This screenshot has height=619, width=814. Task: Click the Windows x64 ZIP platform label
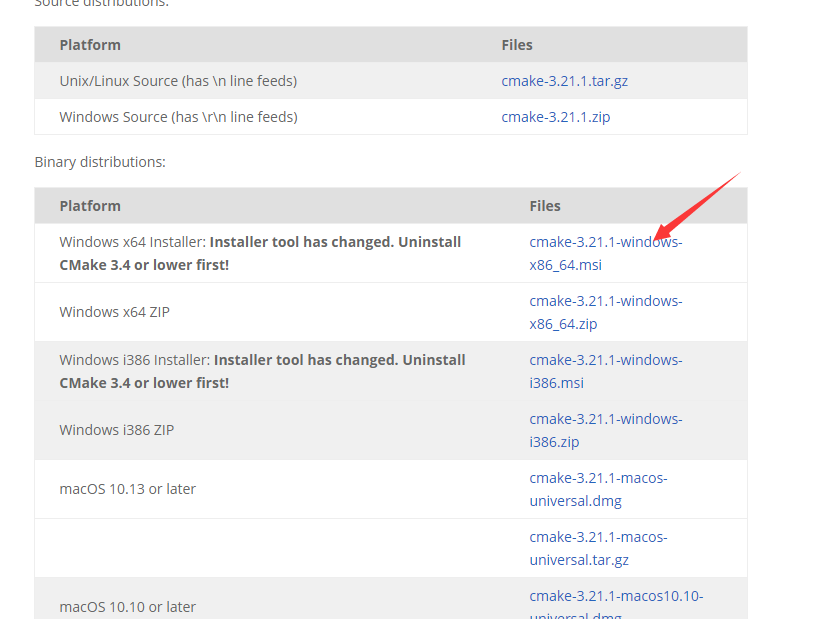click(x=115, y=312)
